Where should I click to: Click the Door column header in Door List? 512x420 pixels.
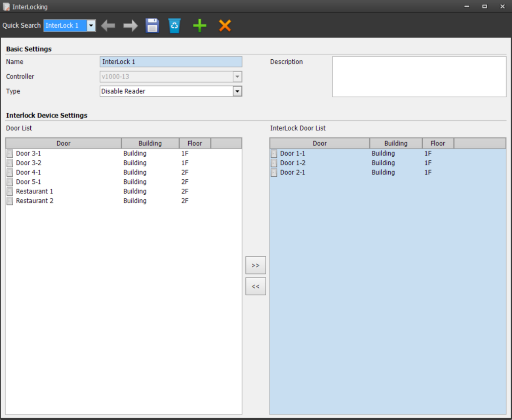63,143
